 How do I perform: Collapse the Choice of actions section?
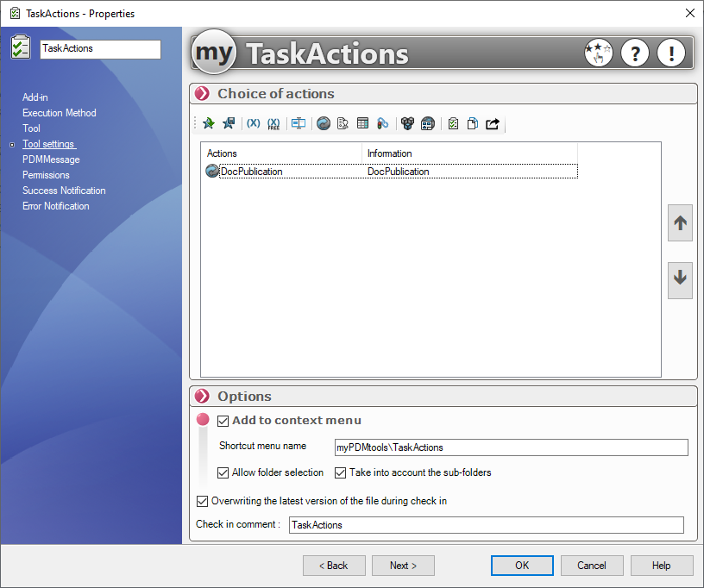click(x=202, y=94)
